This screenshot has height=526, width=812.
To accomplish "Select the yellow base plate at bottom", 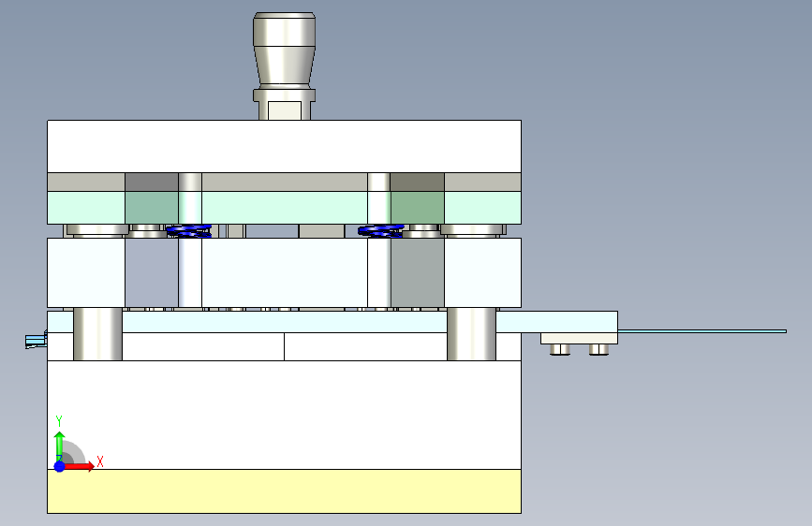I will pos(285,491).
